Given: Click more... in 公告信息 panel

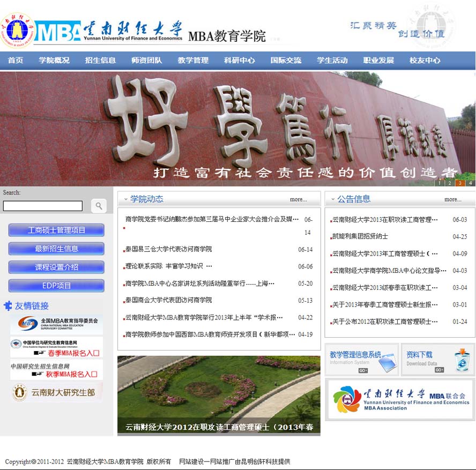Looking at the screenshot, I should 453,199.
